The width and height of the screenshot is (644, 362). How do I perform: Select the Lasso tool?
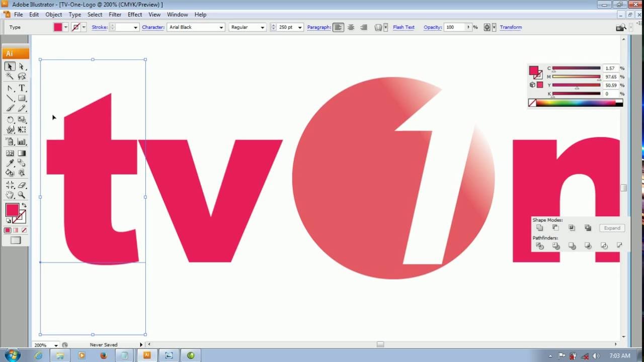click(22, 76)
